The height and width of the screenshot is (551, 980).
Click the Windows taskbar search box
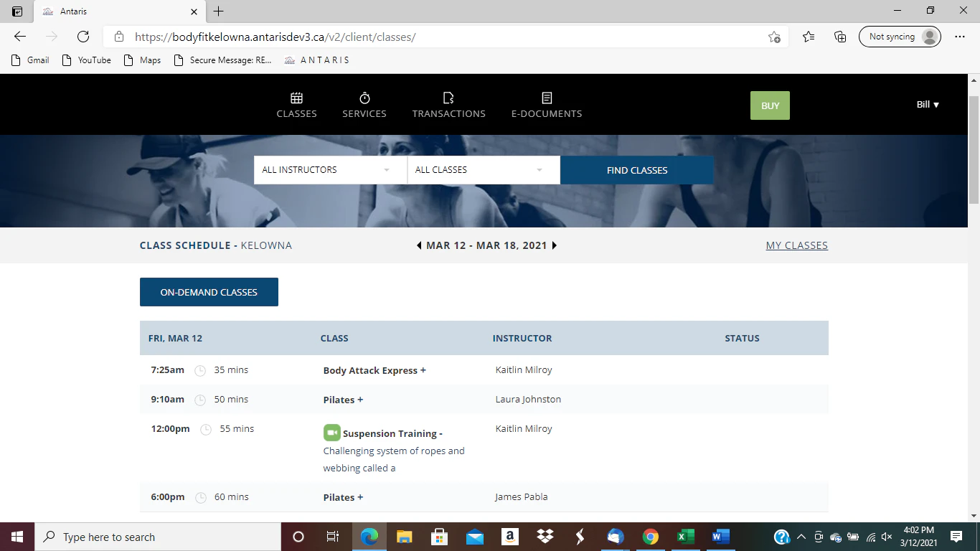click(158, 537)
